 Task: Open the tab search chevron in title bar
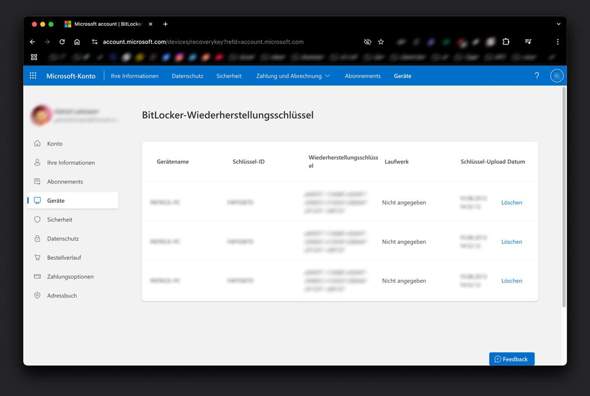[558, 24]
